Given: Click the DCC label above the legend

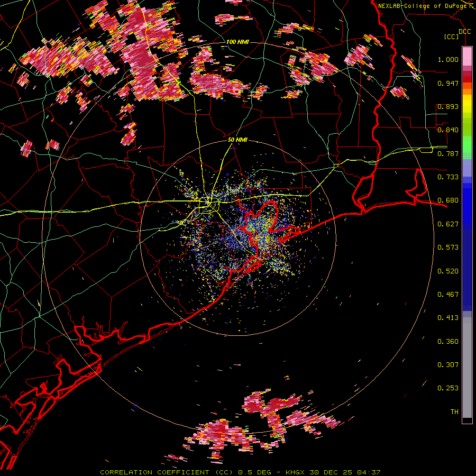Looking at the screenshot, I should pyautogui.click(x=464, y=32).
